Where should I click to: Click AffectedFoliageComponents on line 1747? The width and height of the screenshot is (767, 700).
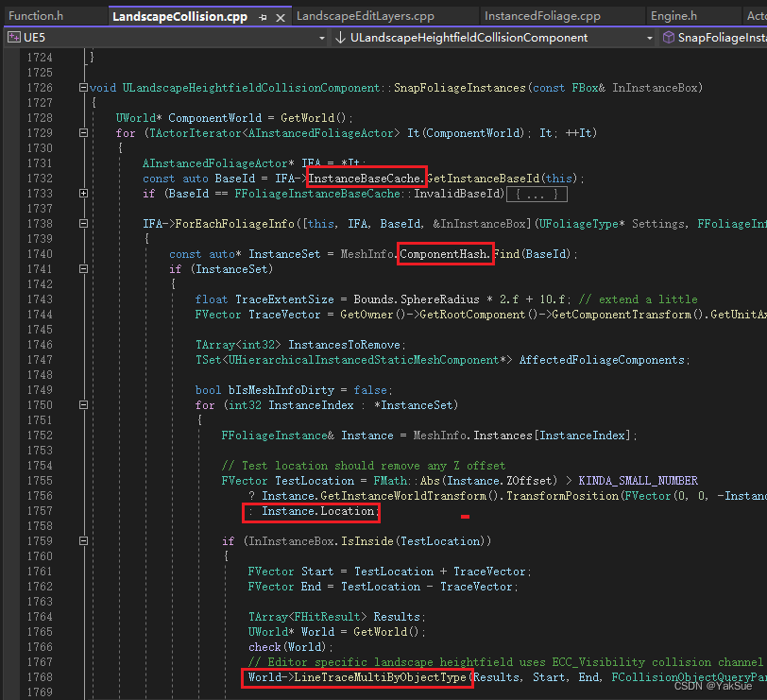point(602,360)
